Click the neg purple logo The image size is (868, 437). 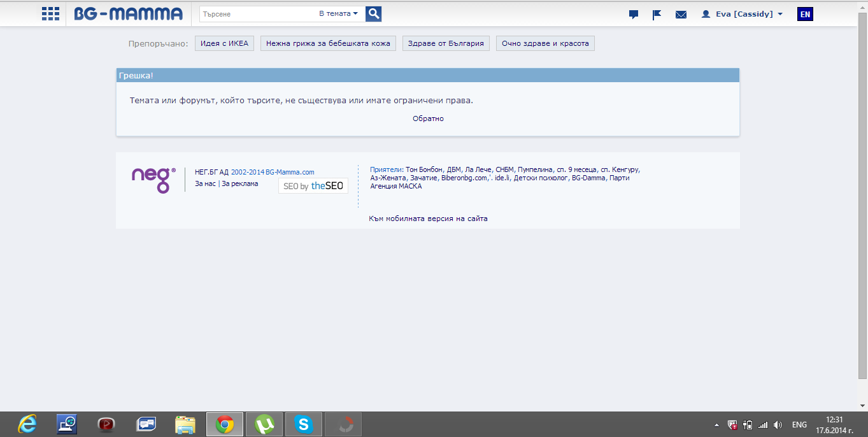coord(153,180)
